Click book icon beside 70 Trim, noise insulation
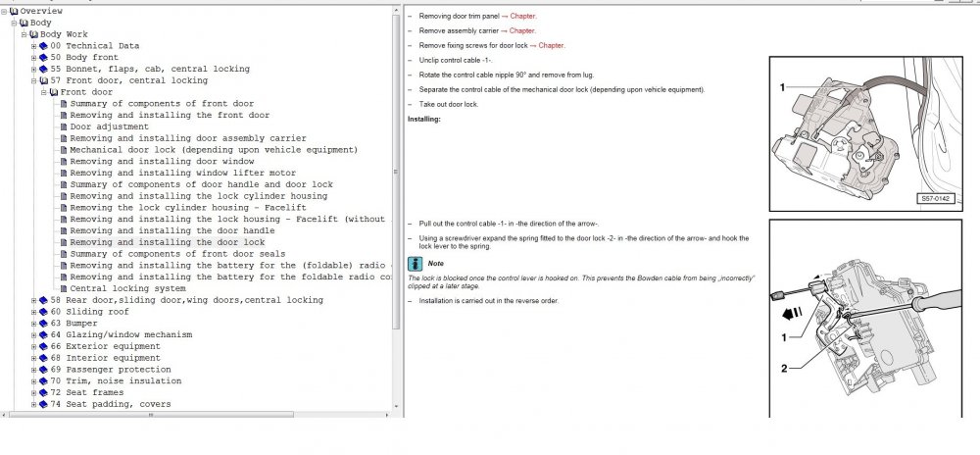The image size is (980, 455). click(43, 381)
